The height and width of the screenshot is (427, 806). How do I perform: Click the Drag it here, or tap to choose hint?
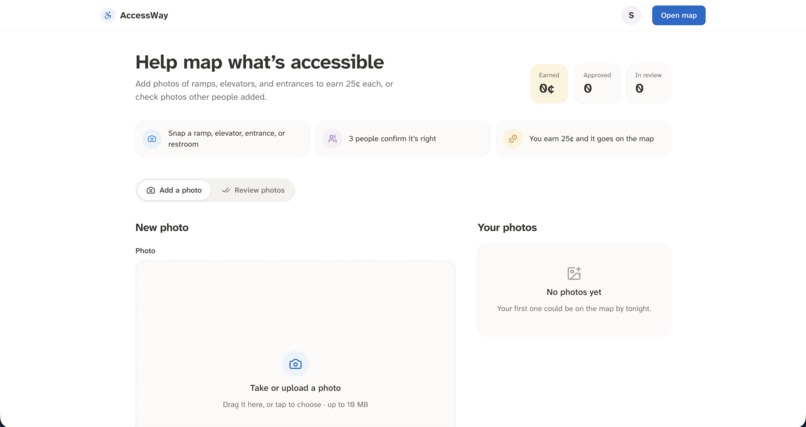(x=295, y=404)
